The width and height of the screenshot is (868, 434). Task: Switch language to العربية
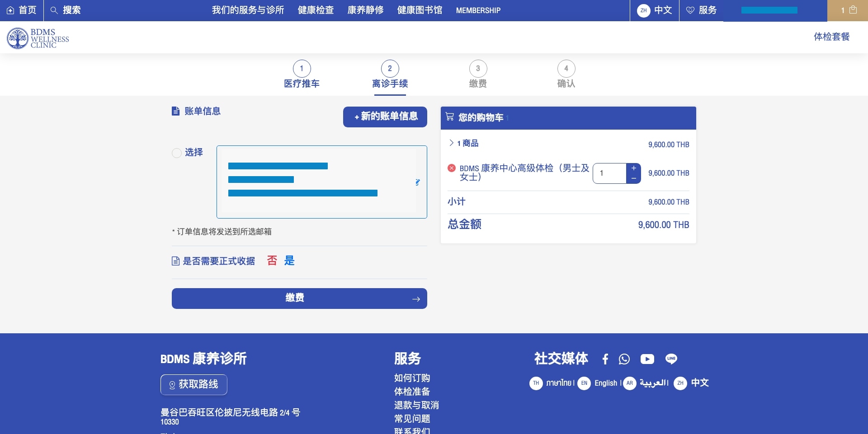pyautogui.click(x=654, y=383)
